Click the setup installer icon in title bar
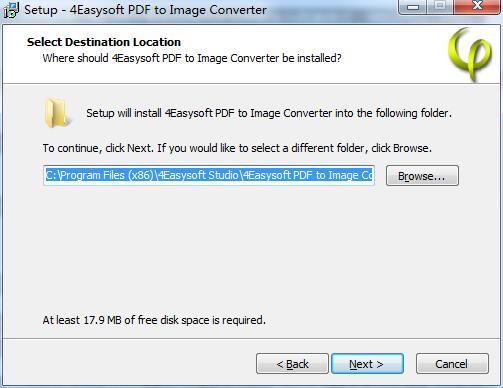 [x=11, y=10]
